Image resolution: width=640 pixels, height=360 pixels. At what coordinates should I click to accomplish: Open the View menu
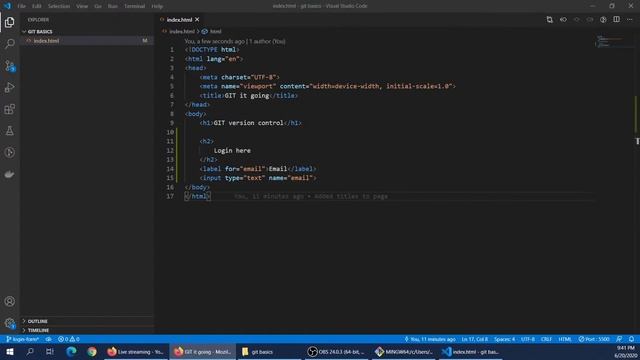click(82, 6)
